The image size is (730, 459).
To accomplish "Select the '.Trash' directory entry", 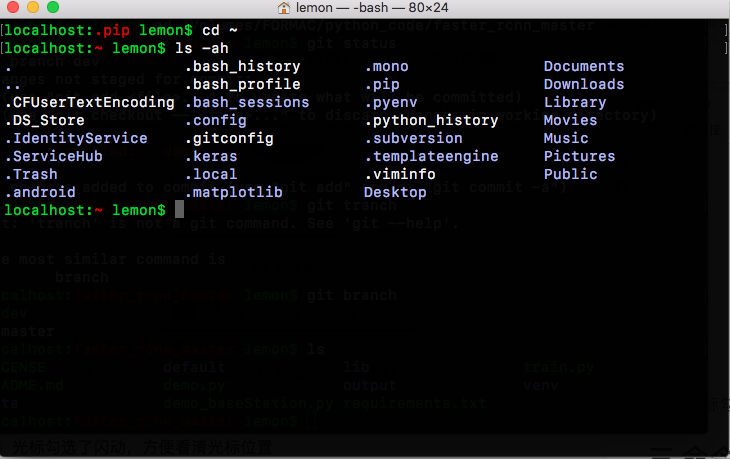I will coord(31,174).
